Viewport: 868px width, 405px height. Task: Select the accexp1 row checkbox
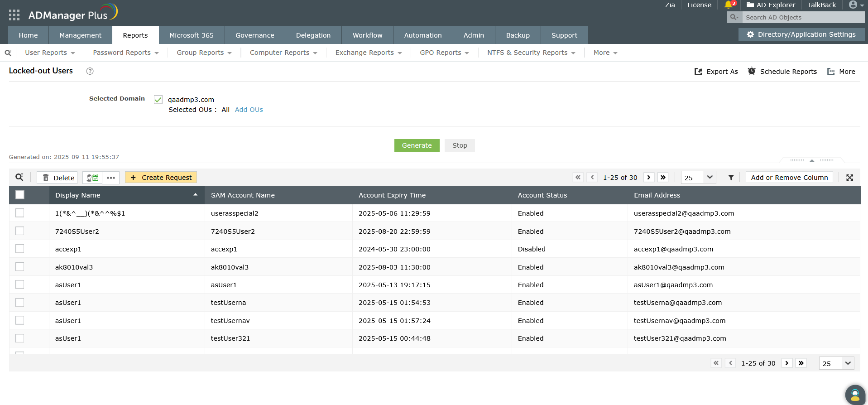(20, 249)
